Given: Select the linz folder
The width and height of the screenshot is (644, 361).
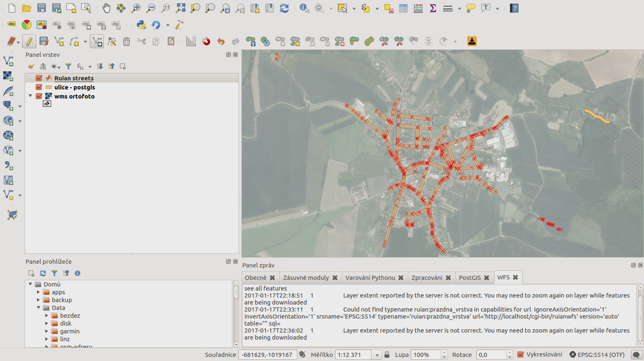Looking at the screenshot, I should pos(65,339).
